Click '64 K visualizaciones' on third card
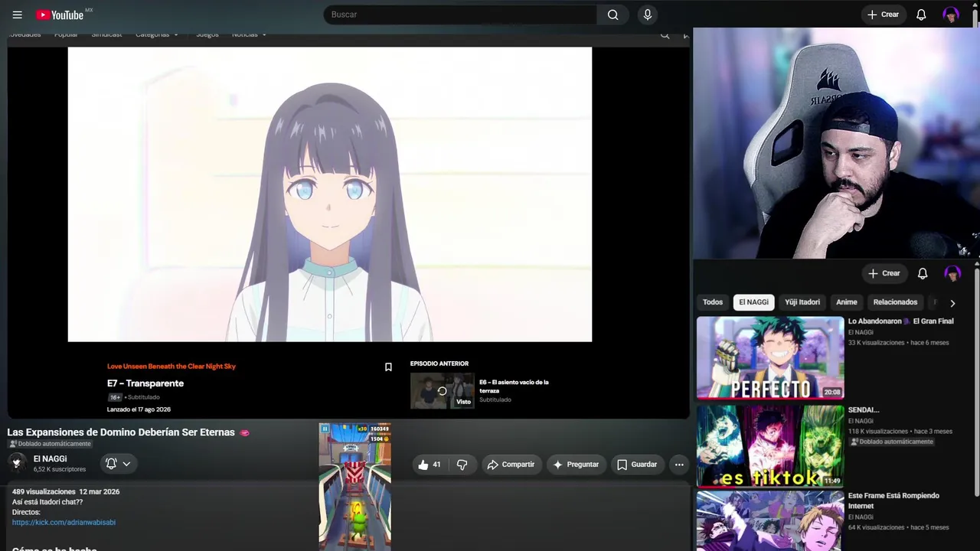980x551 pixels. (877, 527)
